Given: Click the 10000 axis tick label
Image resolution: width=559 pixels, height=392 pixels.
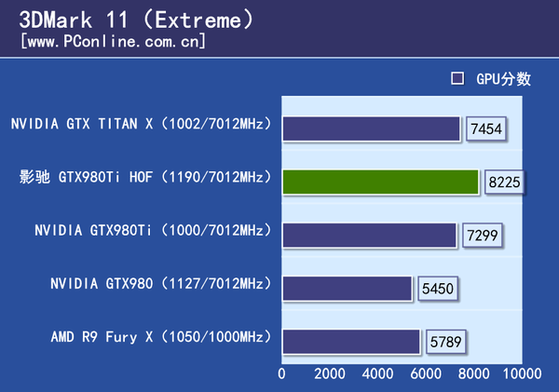Looking at the screenshot, I should pyautogui.click(x=522, y=373).
